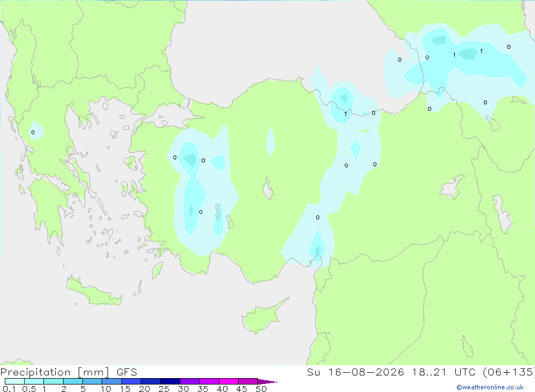
Task: Pick the 45–50 mm legend swatch
Action: click(x=248, y=381)
